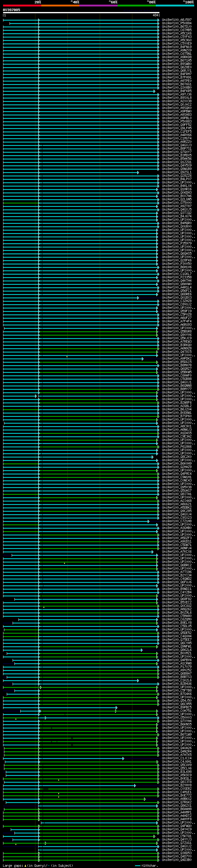Select hit label UniRef100_O75000
The height and width of the screenshot is (868, 197).
point(177,203)
